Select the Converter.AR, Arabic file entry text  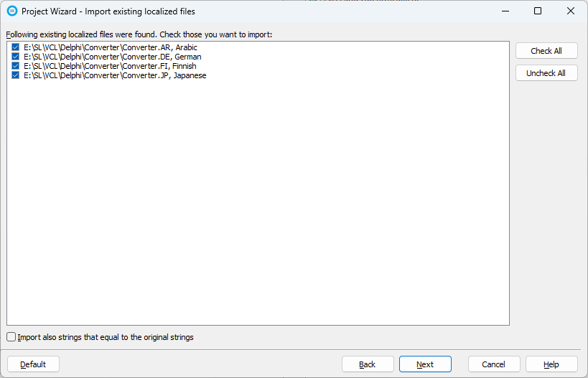[x=111, y=47]
